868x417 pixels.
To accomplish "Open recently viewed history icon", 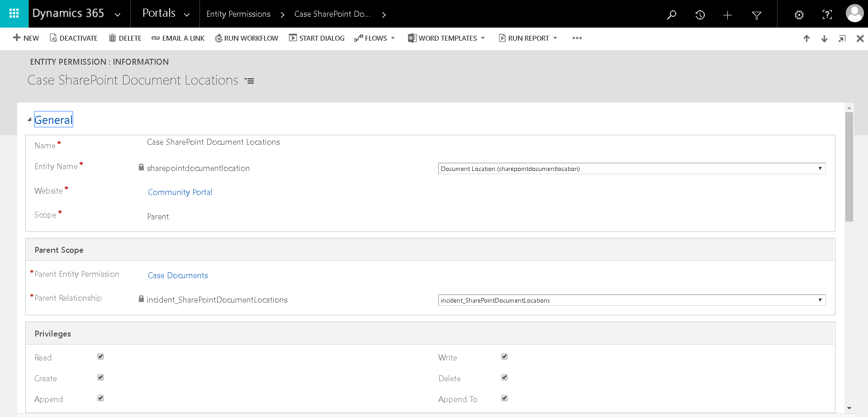I will (700, 15).
